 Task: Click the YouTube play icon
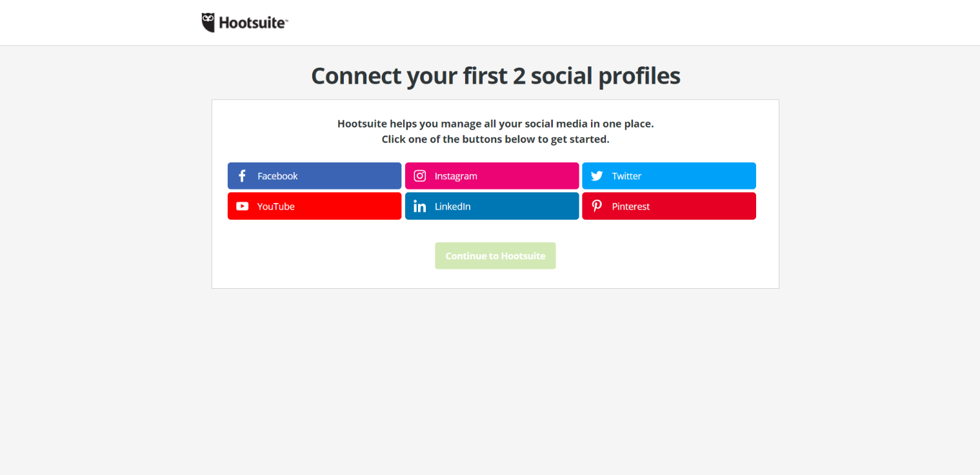coord(242,206)
